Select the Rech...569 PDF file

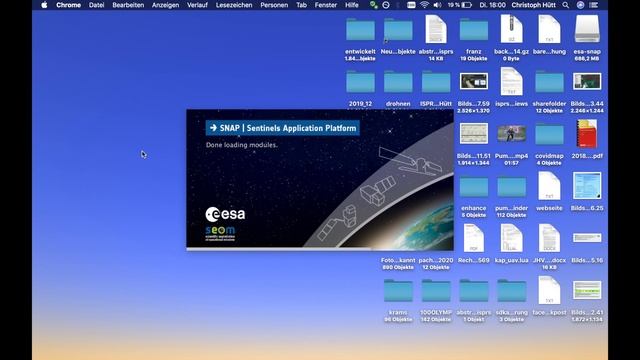tap(473, 238)
